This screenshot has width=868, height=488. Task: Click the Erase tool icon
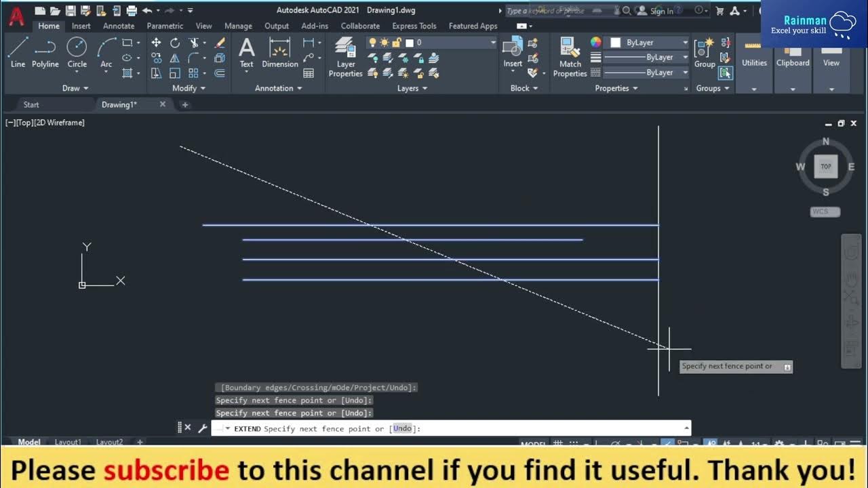coord(220,43)
